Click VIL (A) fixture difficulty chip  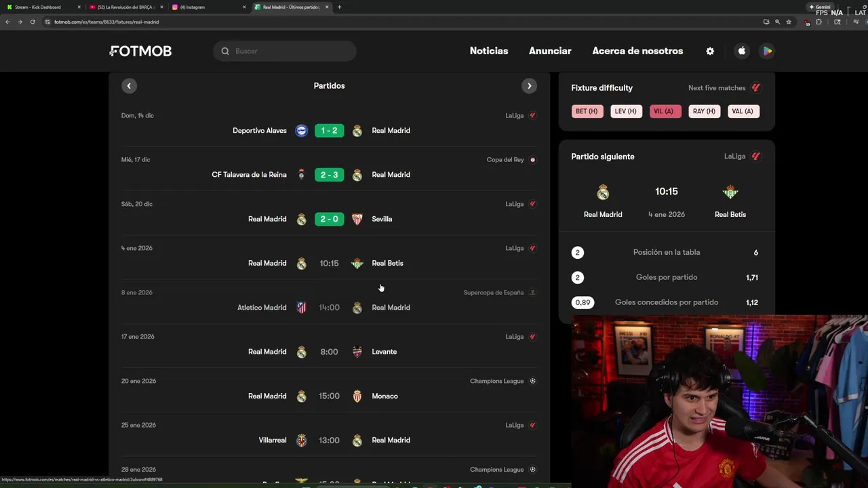(x=664, y=111)
